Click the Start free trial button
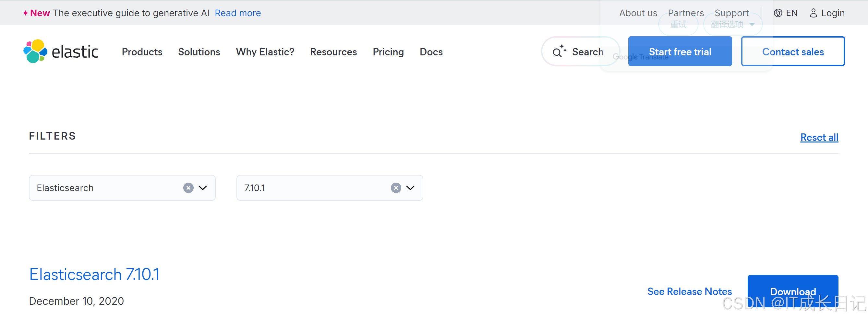The image size is (868, 318). 680,51
